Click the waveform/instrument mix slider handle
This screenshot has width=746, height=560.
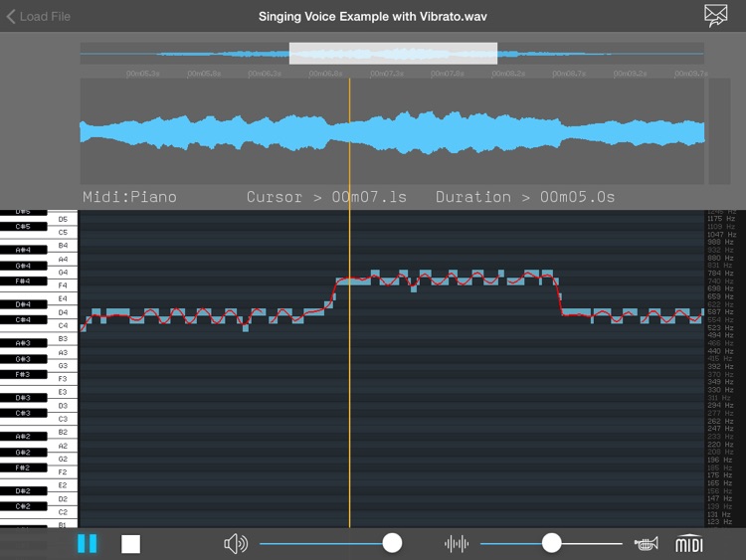tap(551, 543)
